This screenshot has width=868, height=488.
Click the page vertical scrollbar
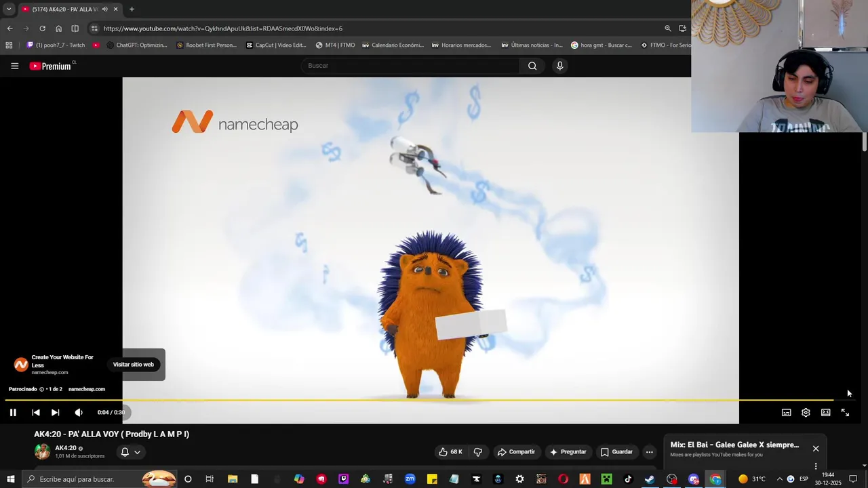click(x=865, y=142)
